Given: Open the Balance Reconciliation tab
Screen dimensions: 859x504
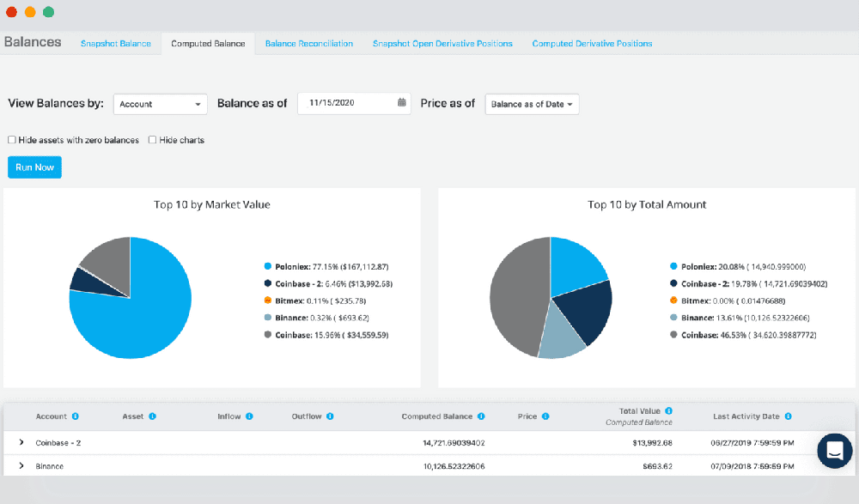Looking at the screenshot, I should 309,43.
